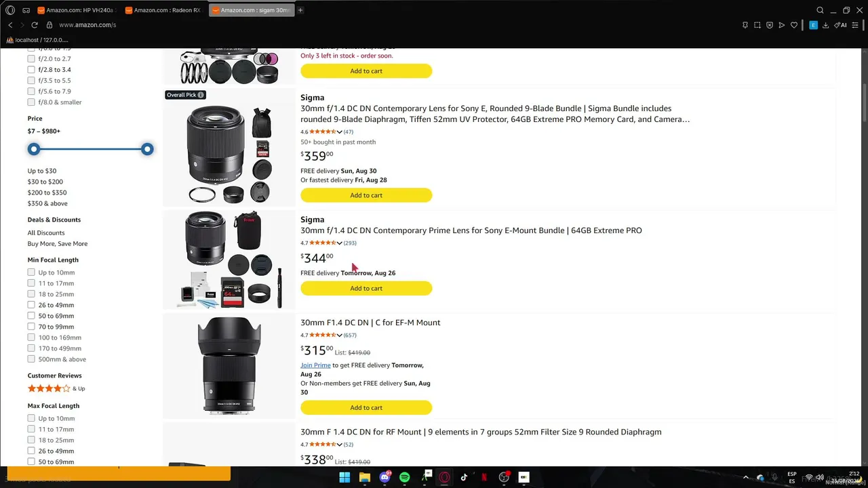Check the f/2.8 to 3.4 aperture filter
868x488 pixels.
(x=31, y=70)
